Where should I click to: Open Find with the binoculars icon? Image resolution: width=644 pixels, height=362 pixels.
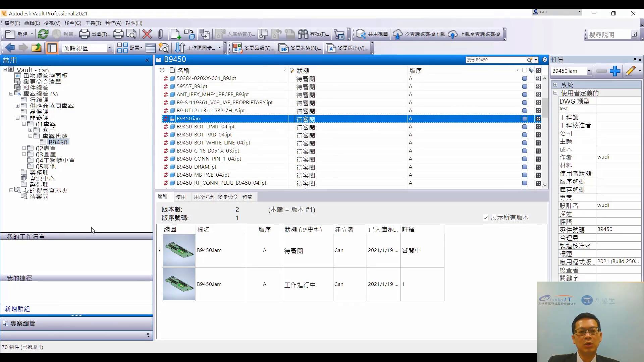click(x=303, y=34)
